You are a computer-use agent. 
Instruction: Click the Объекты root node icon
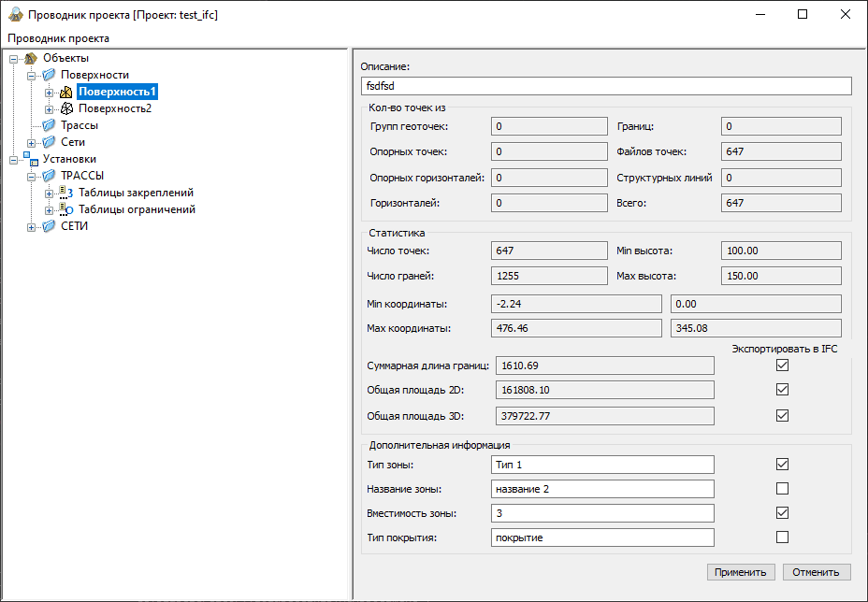coord(31,58)
